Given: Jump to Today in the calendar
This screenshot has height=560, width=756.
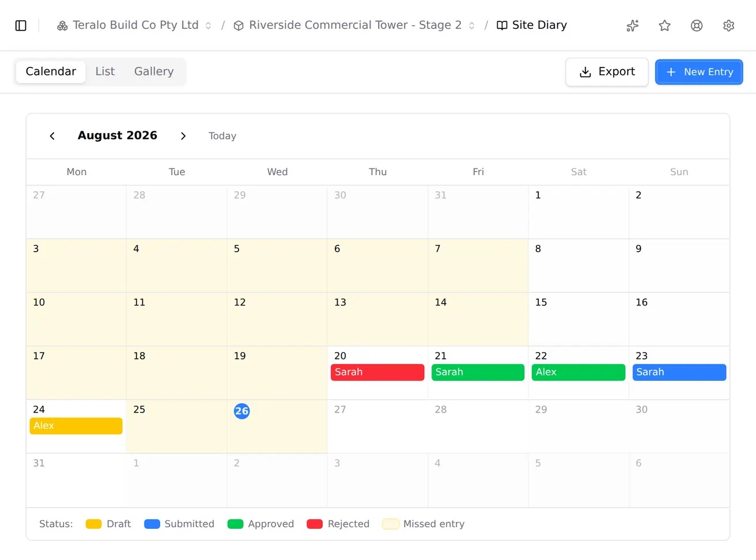Looking at the screenshot, I should click(222, 136).
